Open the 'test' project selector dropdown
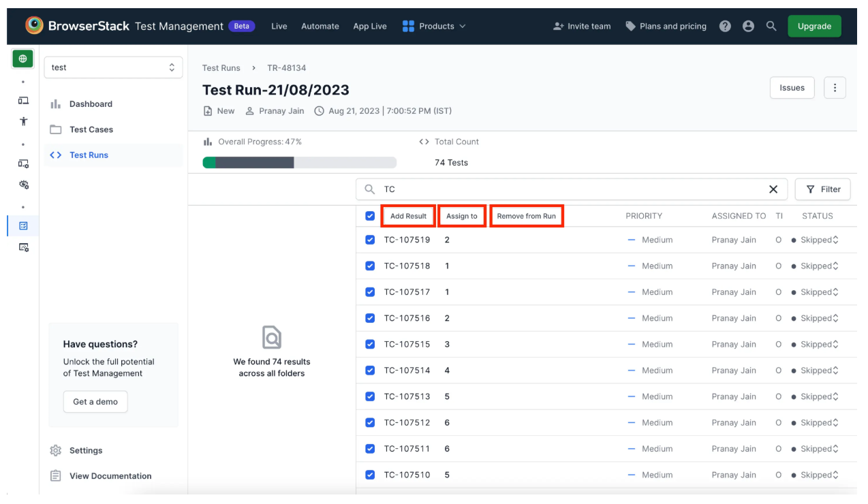The height and width of the screenshot is (504, 868). coord(113,67)
